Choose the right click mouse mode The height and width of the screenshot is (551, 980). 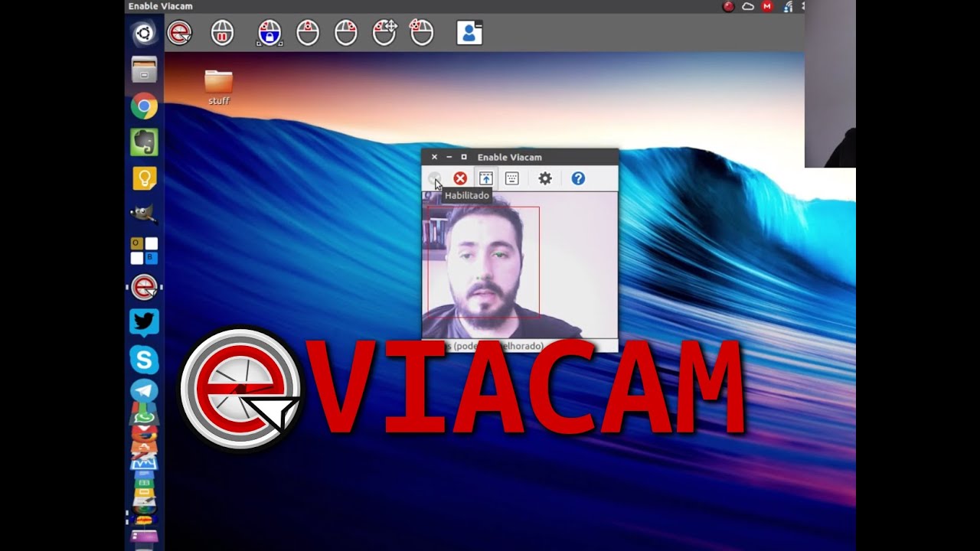346,33
